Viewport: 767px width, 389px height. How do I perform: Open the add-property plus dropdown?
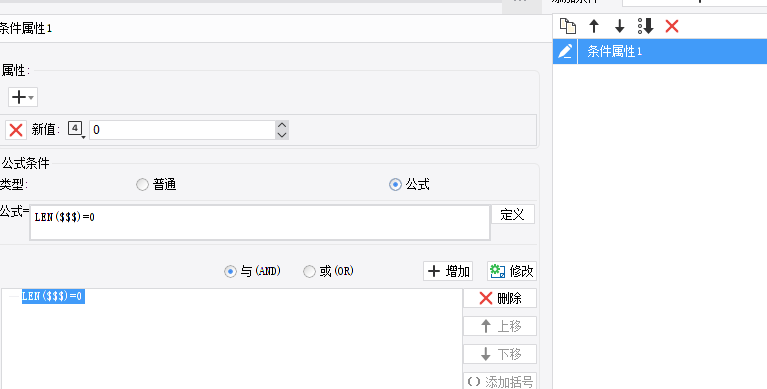pos(23,97)
